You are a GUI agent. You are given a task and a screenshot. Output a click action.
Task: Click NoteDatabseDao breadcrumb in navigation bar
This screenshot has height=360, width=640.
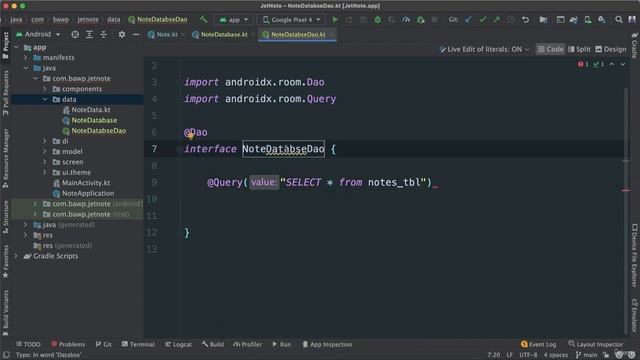pos(158,19)
